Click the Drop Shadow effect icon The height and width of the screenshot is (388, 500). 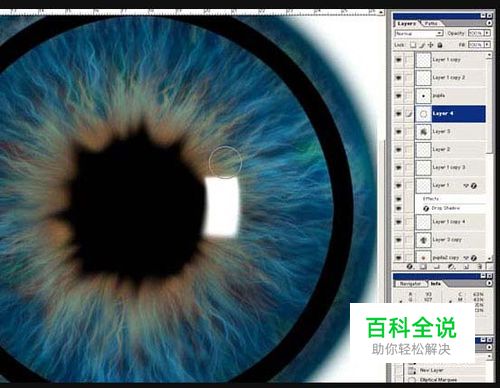point(426,209)
